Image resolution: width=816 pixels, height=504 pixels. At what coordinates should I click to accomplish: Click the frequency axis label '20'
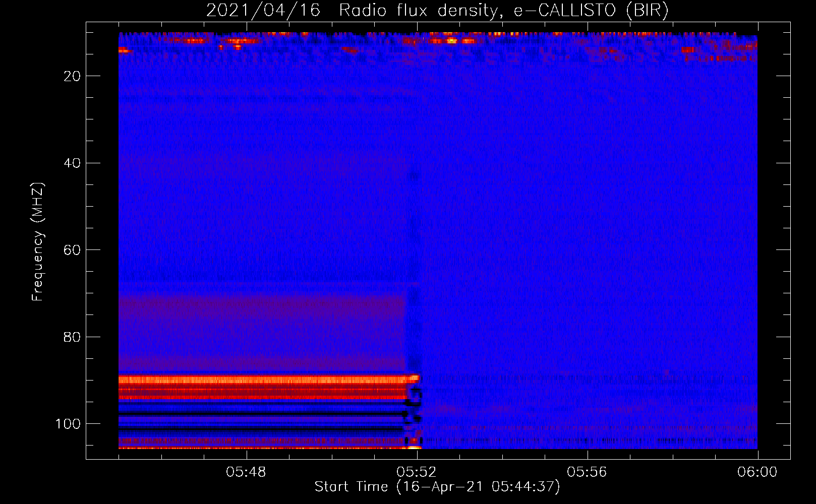[72, 76]
